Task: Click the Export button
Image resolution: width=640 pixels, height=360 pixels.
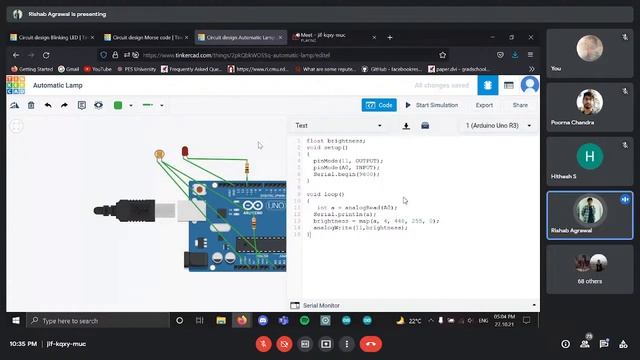Action: point(484,105)
